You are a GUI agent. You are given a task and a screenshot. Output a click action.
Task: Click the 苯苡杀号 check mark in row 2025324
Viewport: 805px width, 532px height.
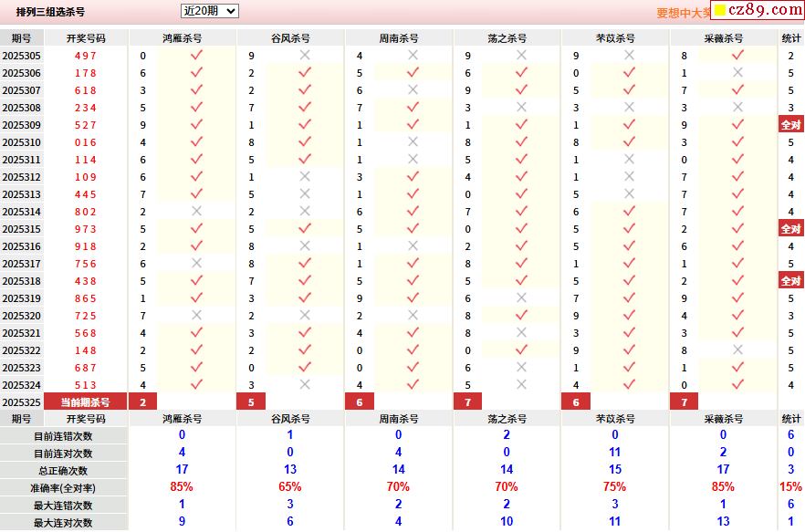[630, 384]
